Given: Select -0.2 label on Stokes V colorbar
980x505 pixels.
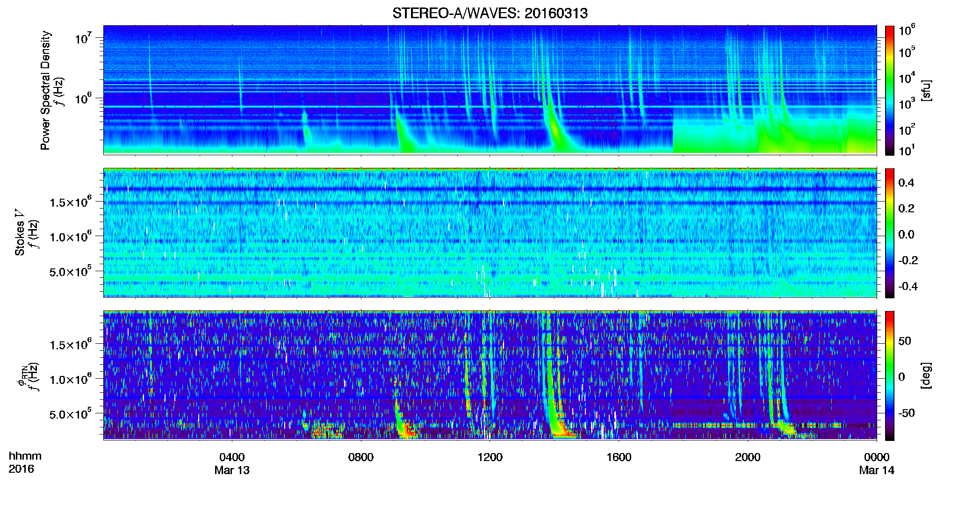Looking at the screenshot, I should pos(908,260).
